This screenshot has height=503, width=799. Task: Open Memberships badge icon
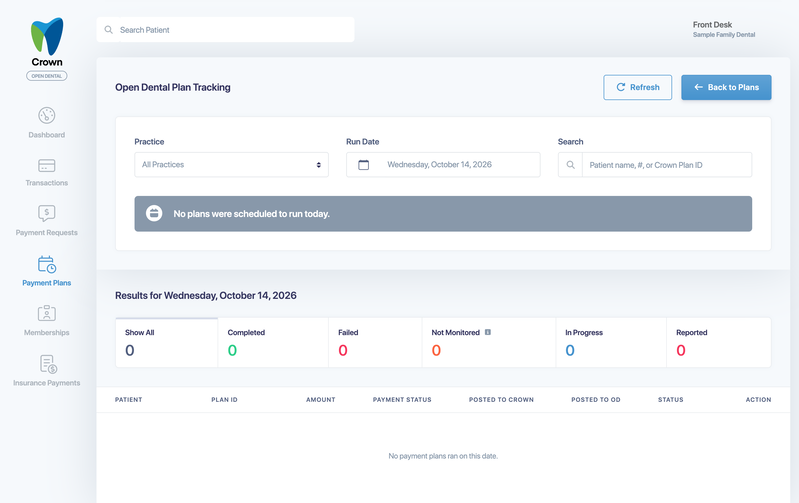46,313
